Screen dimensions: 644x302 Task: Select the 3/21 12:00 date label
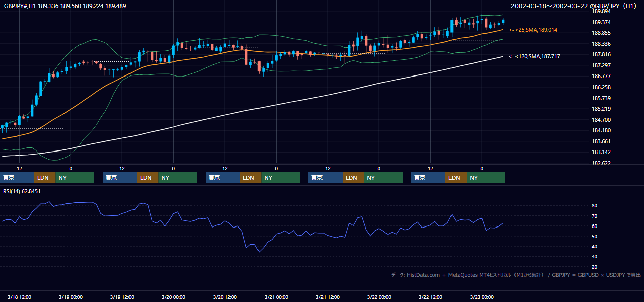328,297
